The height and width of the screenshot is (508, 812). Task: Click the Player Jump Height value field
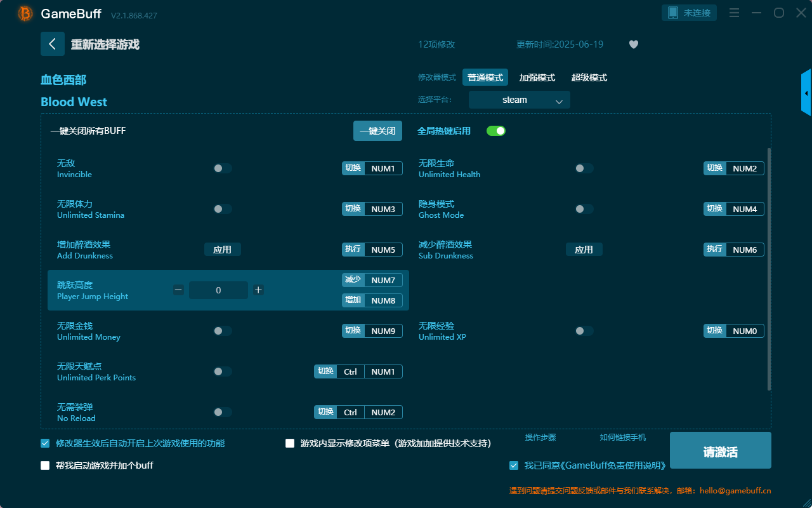click(218, 290)
